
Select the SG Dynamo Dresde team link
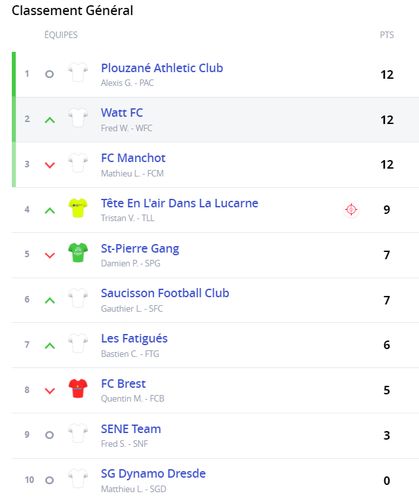tap(153, 474)
